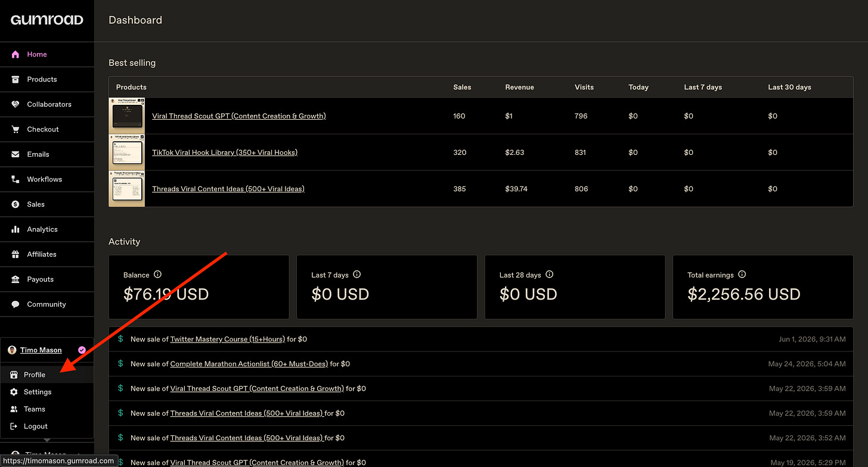Screen dimensions: 868x467
Task: Click the Visits column header
Action: [x=584, y=87]
